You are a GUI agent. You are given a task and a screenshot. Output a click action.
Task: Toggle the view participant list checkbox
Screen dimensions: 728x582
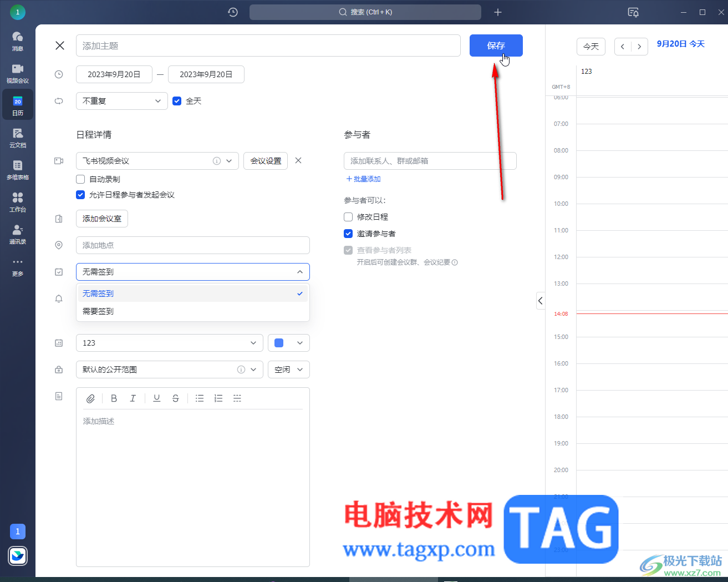(x=348, y=250)
